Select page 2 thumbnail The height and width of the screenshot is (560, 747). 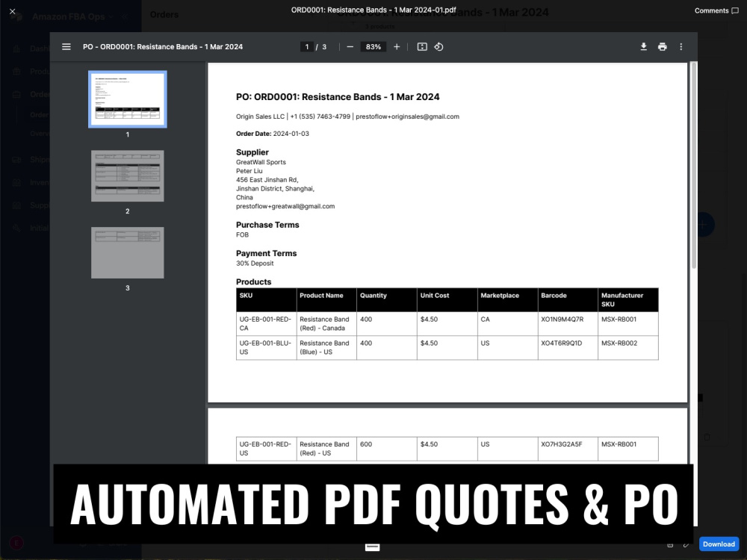click(128, 175)
